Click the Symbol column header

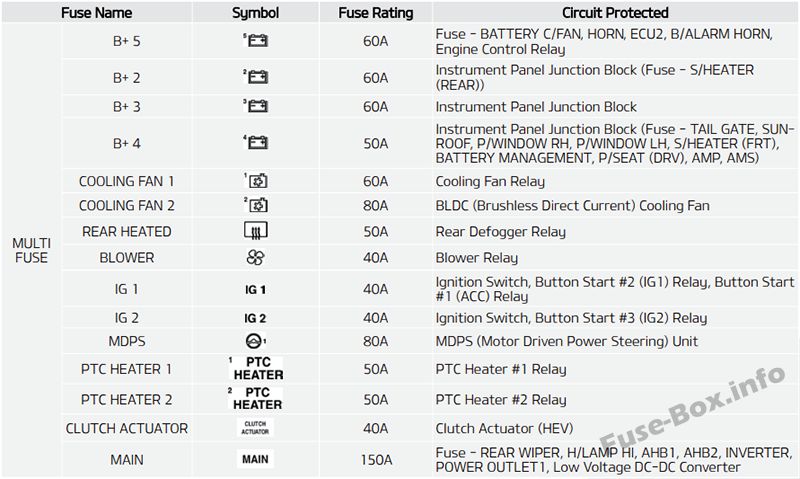[255, 12]
